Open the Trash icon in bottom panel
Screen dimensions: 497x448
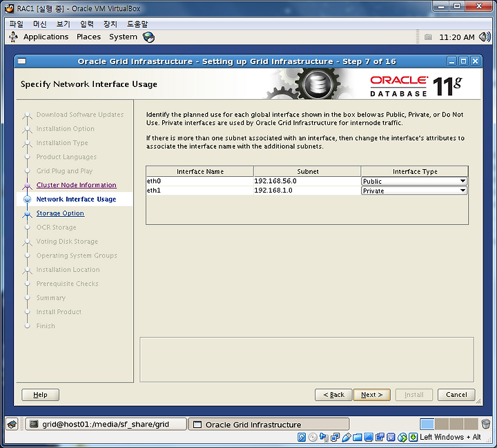coord(485,424)
